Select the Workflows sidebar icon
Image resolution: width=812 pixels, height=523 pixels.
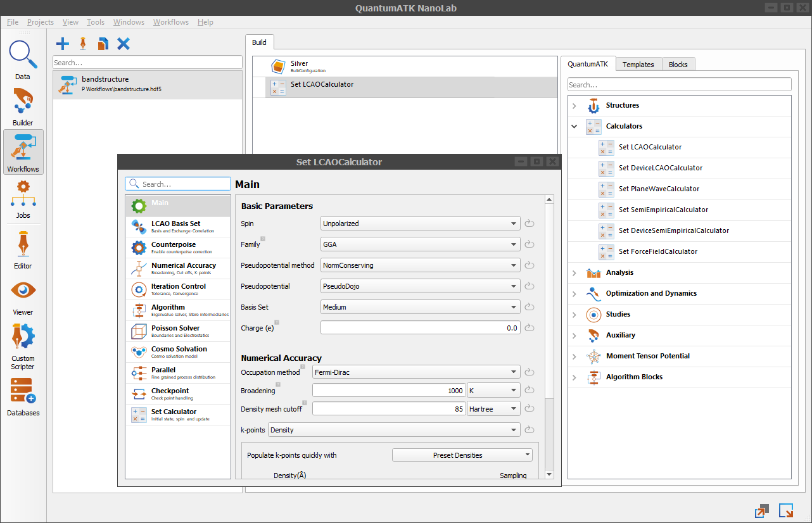click(23, 152)
